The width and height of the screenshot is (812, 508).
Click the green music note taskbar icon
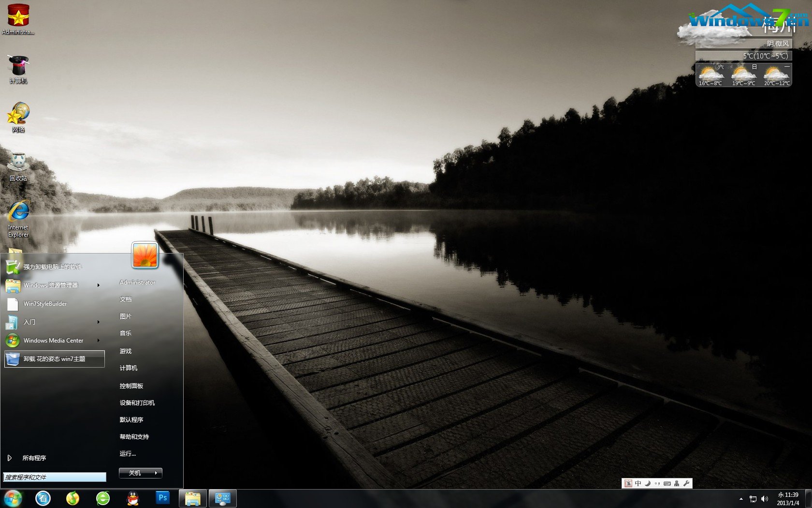click(x=72, y=498)
